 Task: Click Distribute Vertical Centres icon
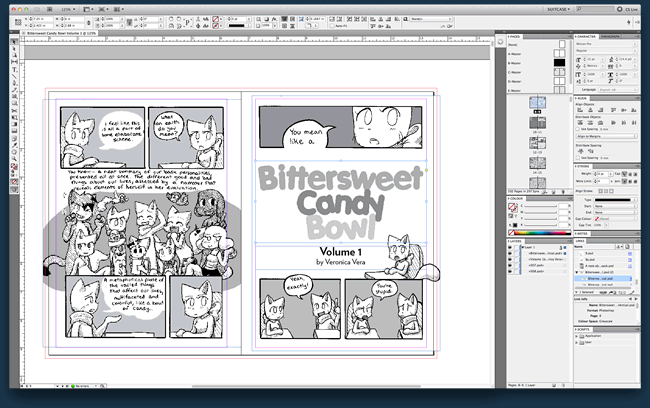pyautogui.click(x=590, y=123)
